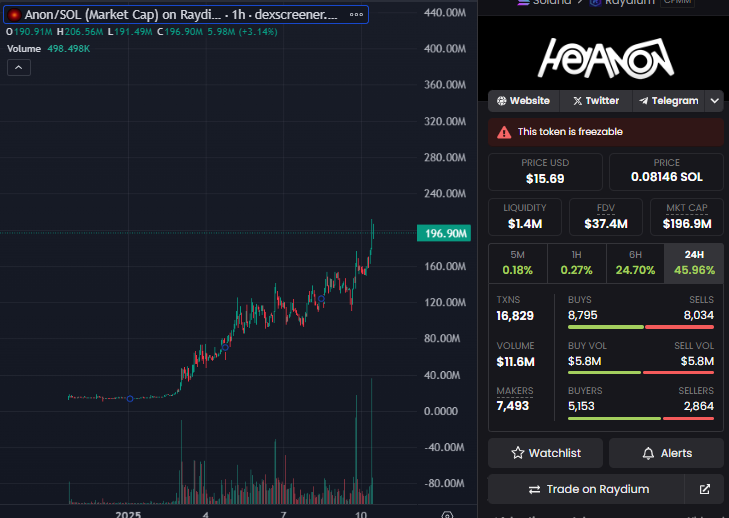Click the X logo icon beside Twitter
The height and width of the screenshot is (518, 729).
[577, 101]
